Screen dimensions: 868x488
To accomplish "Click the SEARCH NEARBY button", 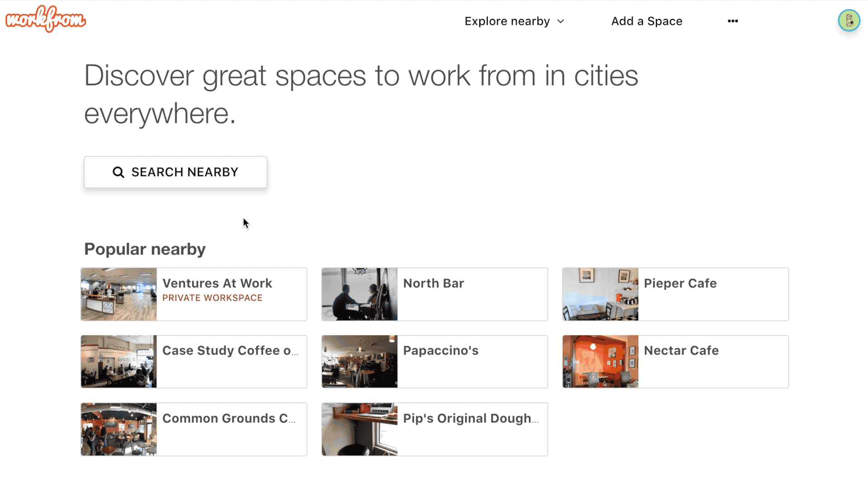I will pyautogui.click(x=175, y=172).
